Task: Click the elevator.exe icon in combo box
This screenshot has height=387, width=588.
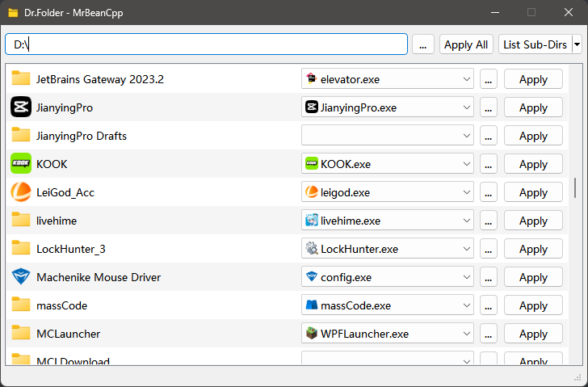Action: pos(311,78)
